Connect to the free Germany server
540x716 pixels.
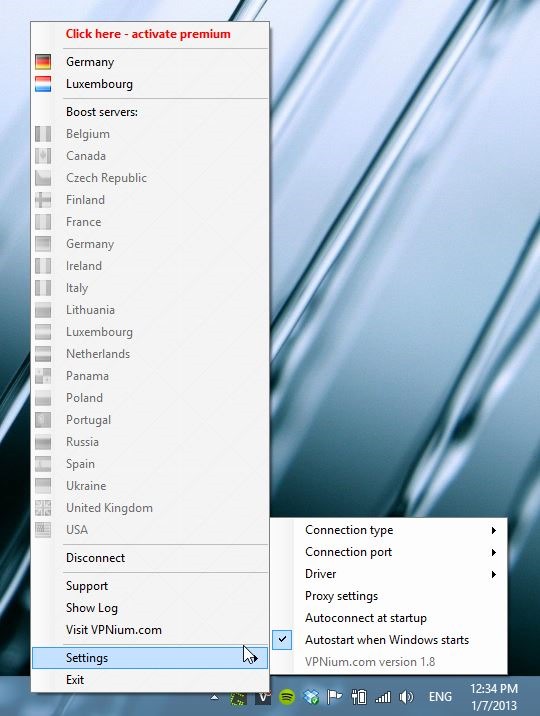150,62
